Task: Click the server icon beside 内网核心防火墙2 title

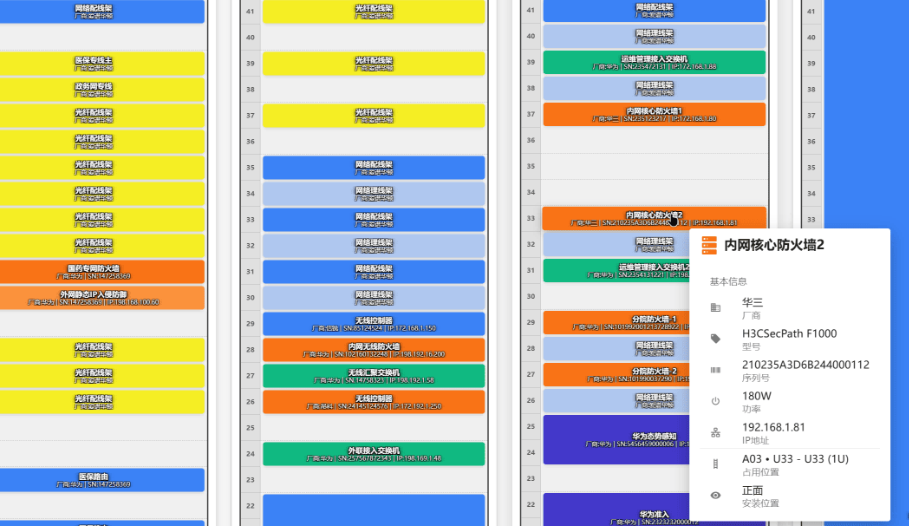Action: click(709, 245)
